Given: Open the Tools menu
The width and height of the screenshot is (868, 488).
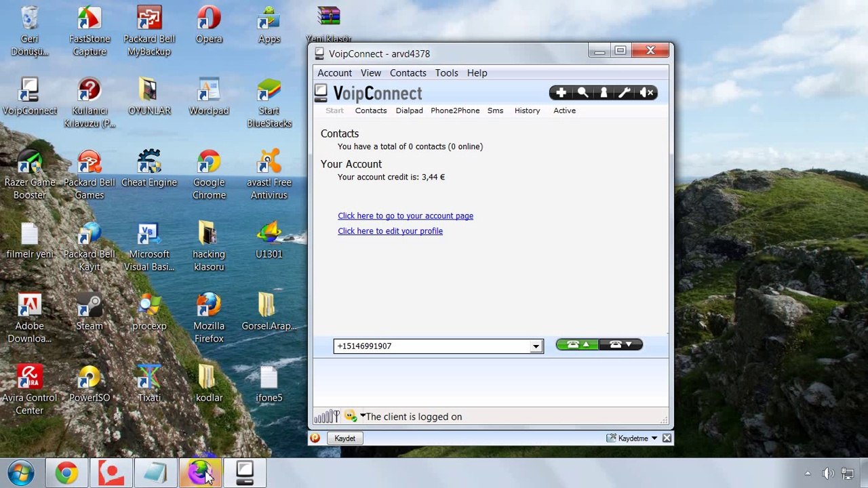Looking at the screenshot, I should pos(446,73).
